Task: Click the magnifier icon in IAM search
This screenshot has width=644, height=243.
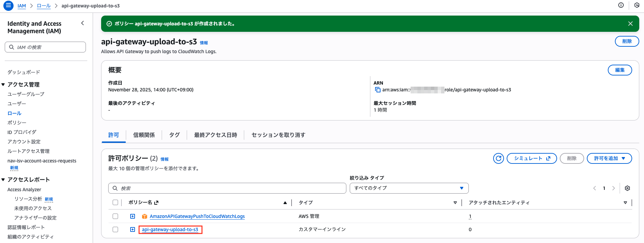Action: coord(11,47)
